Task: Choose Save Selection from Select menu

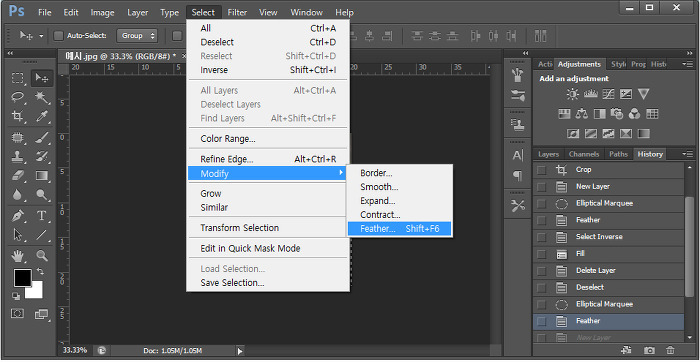Action: click(268, 283)
